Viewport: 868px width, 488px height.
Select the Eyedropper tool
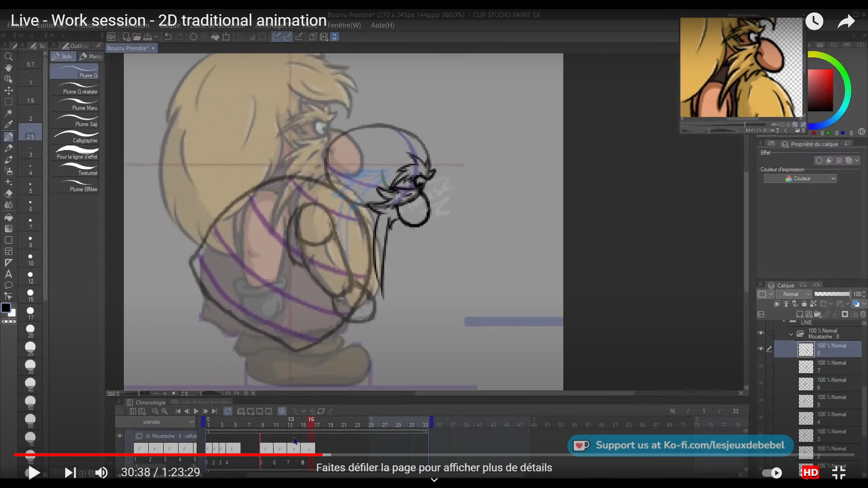point(8,124)
